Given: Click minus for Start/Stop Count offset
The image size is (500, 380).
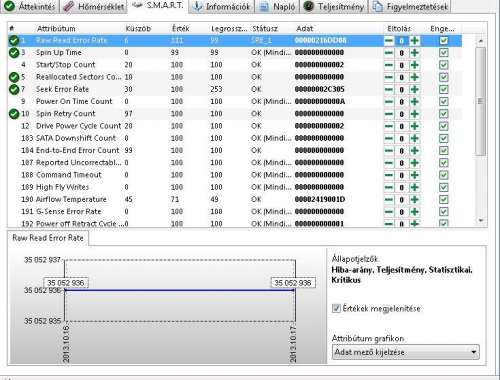Looking at the screenshot, I should tap(389, 65).
